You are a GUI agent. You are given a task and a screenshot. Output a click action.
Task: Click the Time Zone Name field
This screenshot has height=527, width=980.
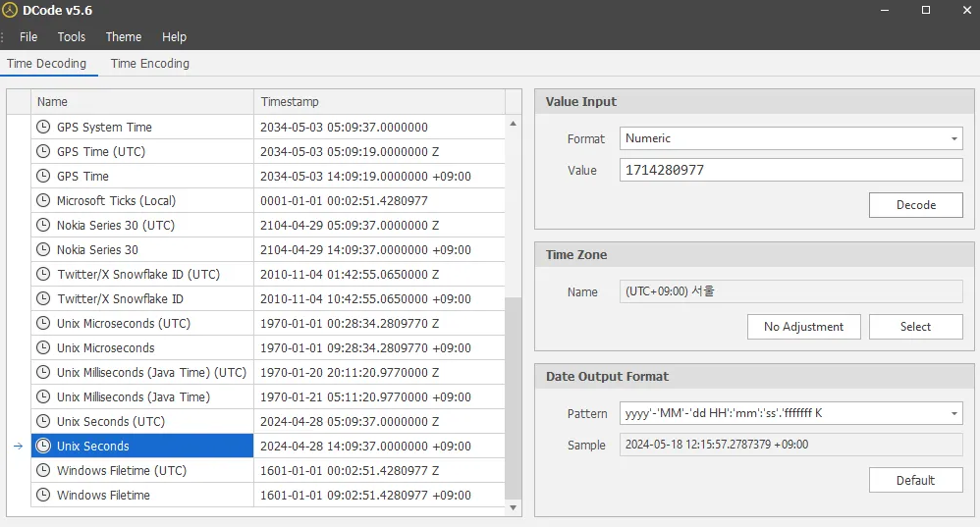coord(790,291)
